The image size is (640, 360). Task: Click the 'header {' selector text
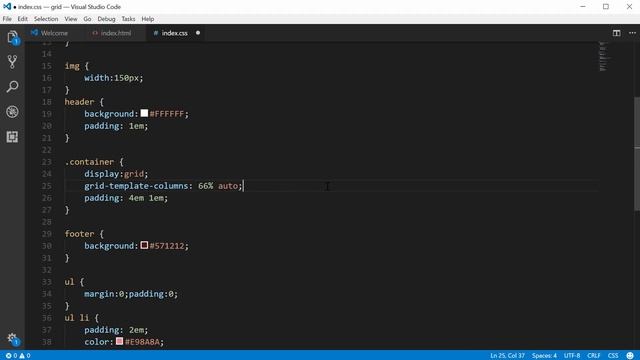tap(84, 102)
